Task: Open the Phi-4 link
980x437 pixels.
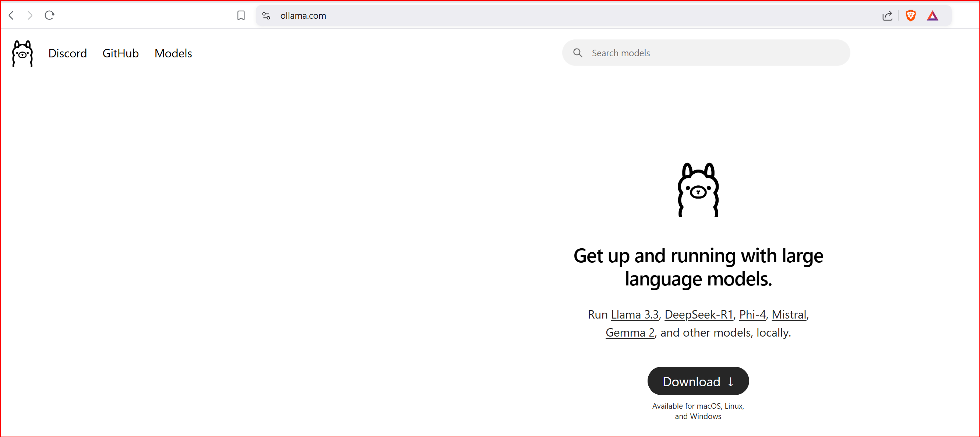Action: pyautogui.click(x=752, y=315)
